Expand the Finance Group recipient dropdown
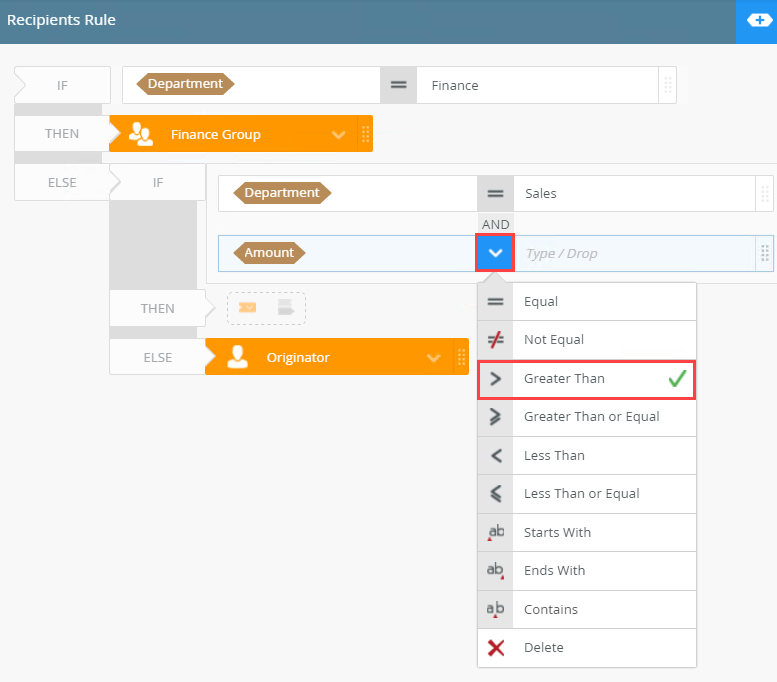Viewport: 777px width, 682px height. click(x=338, y=134)
